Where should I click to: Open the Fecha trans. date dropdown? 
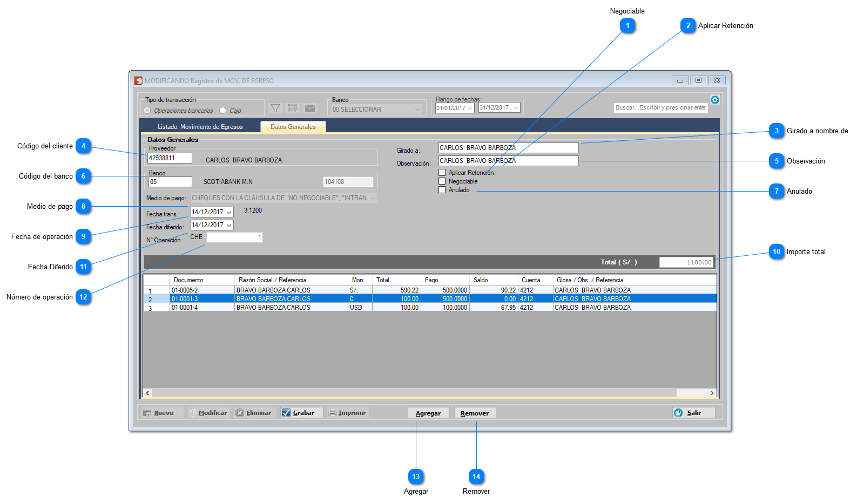click(x=229, y=212)
